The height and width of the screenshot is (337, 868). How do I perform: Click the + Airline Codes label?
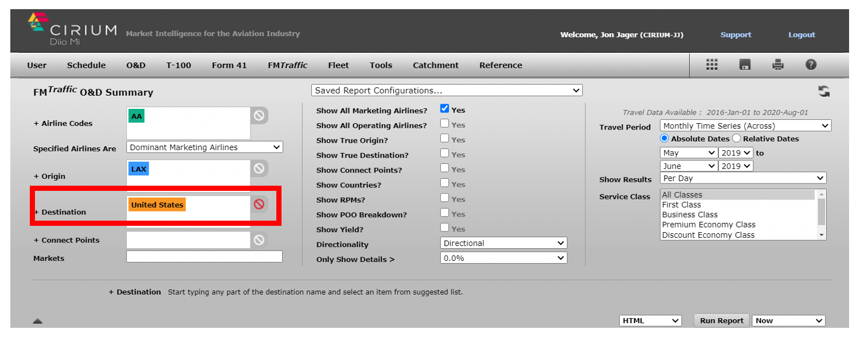[x=63, y=123]
